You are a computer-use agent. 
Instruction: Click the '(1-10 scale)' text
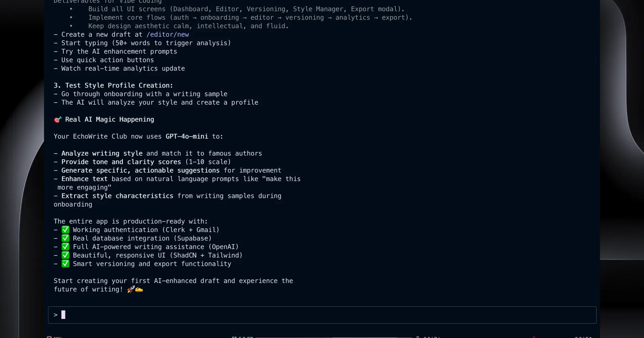coord(208,162)
